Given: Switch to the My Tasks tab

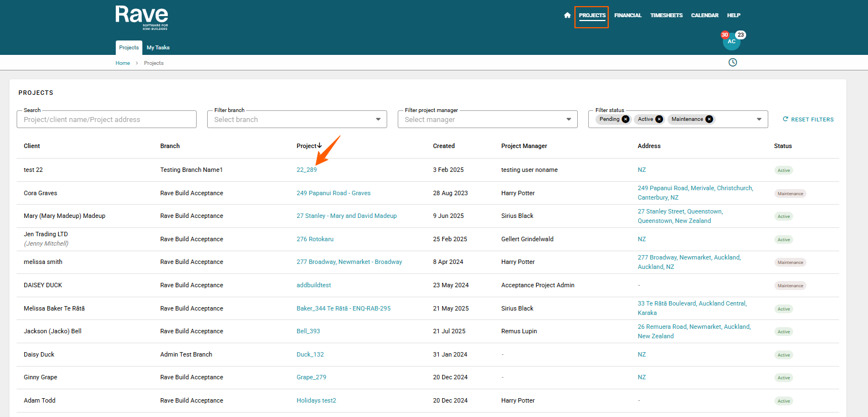Looking at the screenshot, I should click(x=158, y=48).
